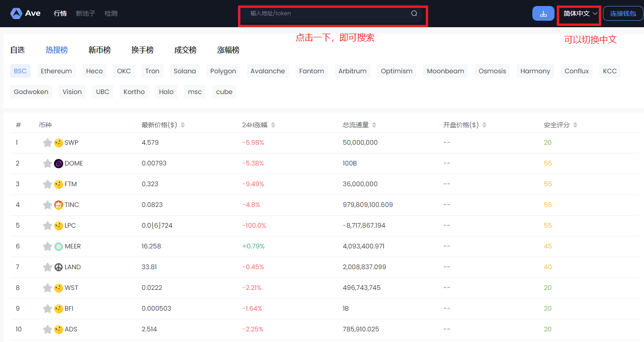Screen dimensions: 644x342
Task: Click the TINC token logo icon
Action: [59, 205]
